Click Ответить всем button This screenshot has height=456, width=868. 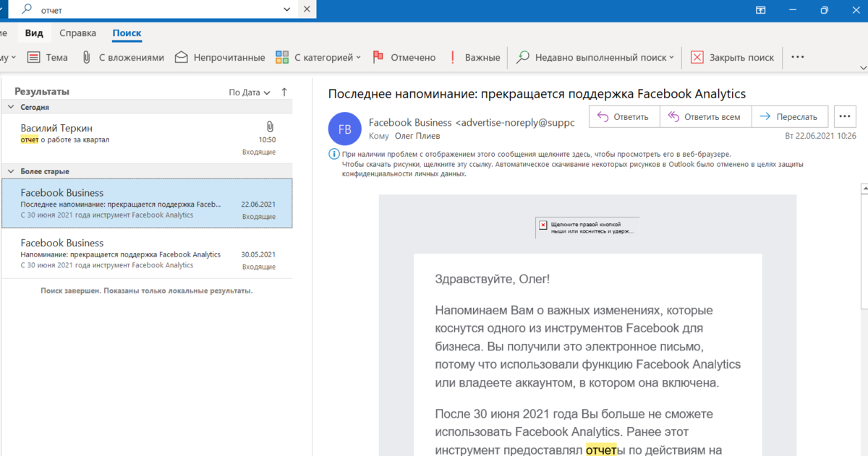tap(705, 116)
